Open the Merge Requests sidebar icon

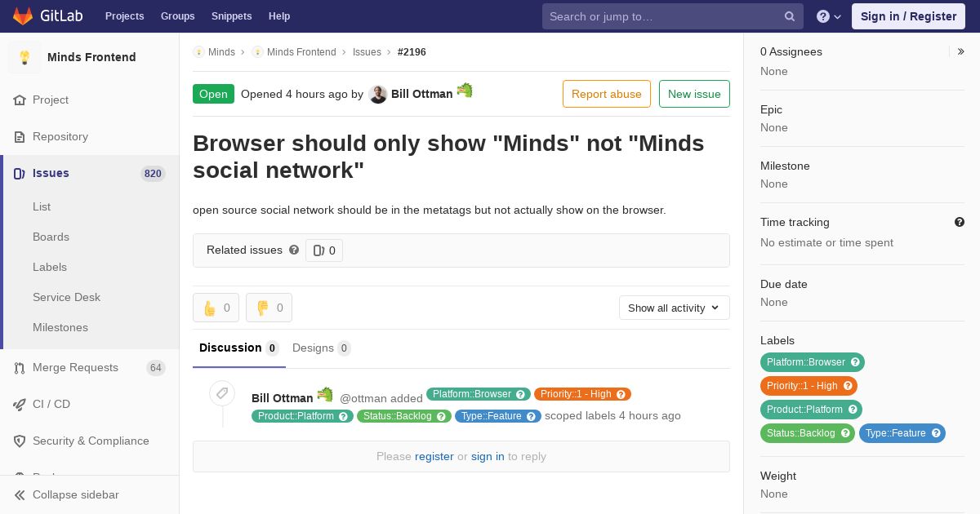pos(20,368)
